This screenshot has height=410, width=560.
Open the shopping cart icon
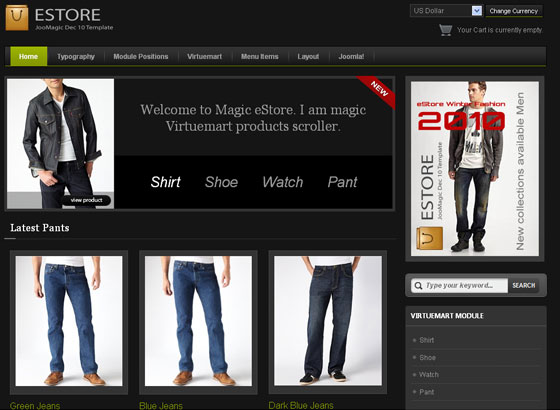(x=445, y=30)
